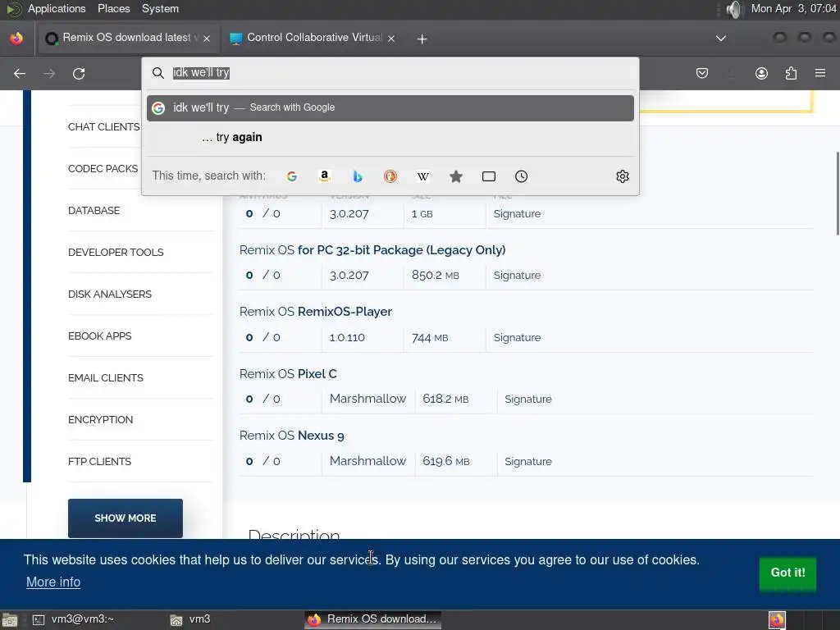Click the 850.2 MB size value

pos(435,276)
